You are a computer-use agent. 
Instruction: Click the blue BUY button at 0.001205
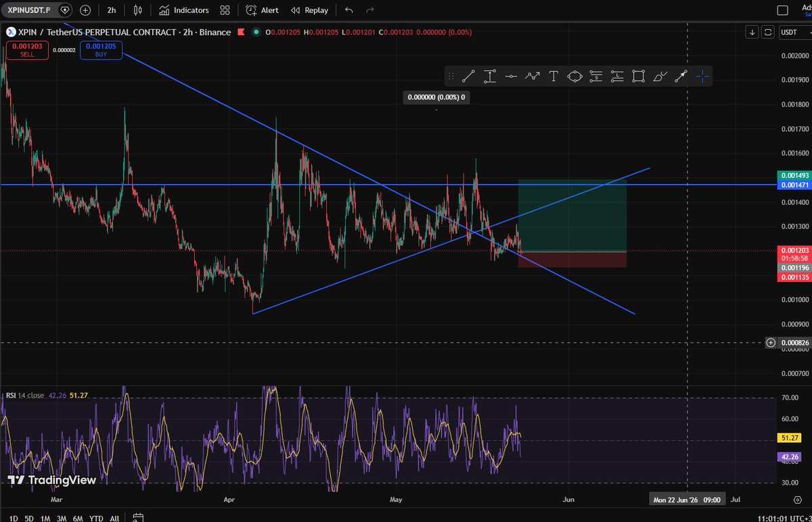coord(101,50)
